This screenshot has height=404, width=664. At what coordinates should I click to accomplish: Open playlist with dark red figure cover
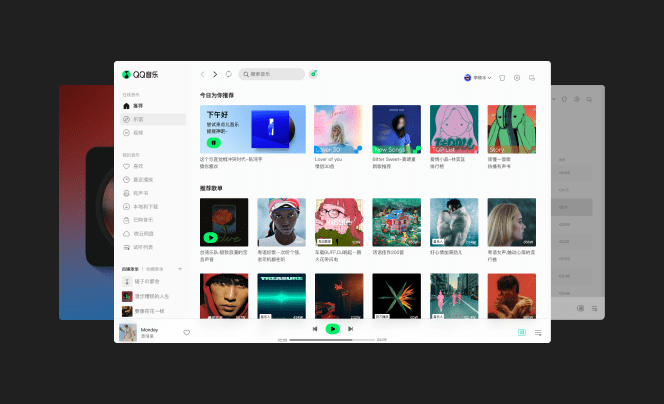339,296
